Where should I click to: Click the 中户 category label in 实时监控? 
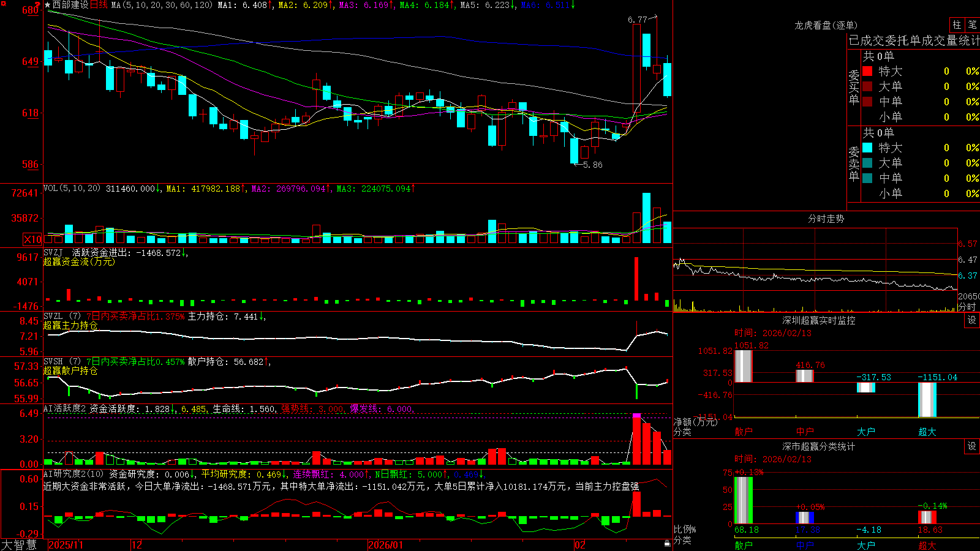[x=804, y=432]
